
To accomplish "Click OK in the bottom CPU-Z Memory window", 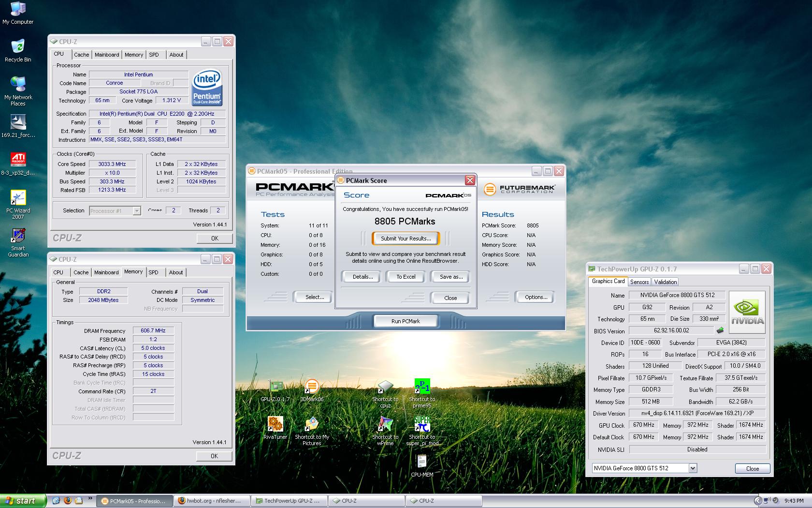I will [x=214, y=456].
